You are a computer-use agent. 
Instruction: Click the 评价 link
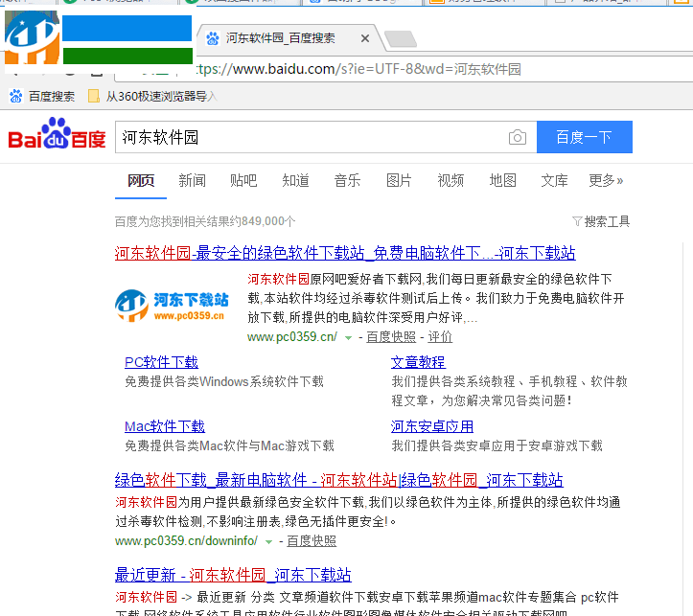(x=440, y=337)
